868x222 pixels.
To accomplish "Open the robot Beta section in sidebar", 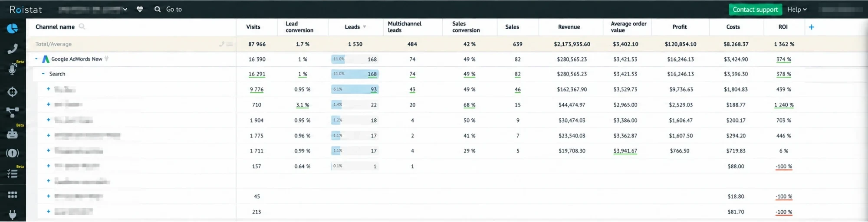I will click(x=13, y=134).
